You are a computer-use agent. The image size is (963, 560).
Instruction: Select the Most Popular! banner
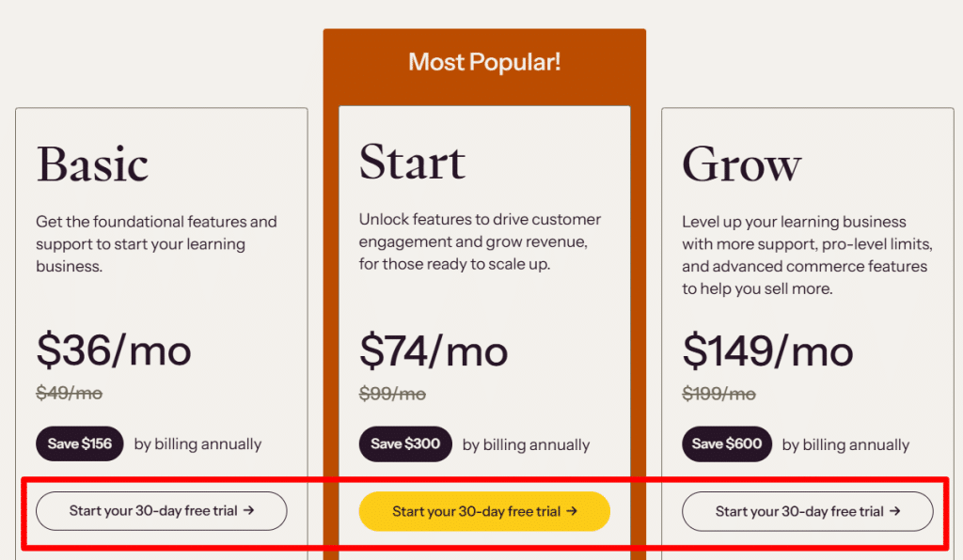tap(483, 62)
